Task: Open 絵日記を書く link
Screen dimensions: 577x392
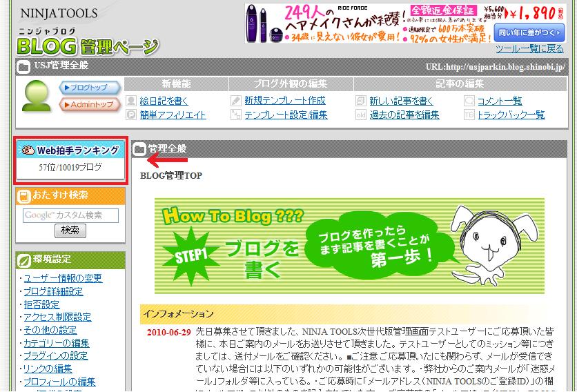Action: [164, 101]
